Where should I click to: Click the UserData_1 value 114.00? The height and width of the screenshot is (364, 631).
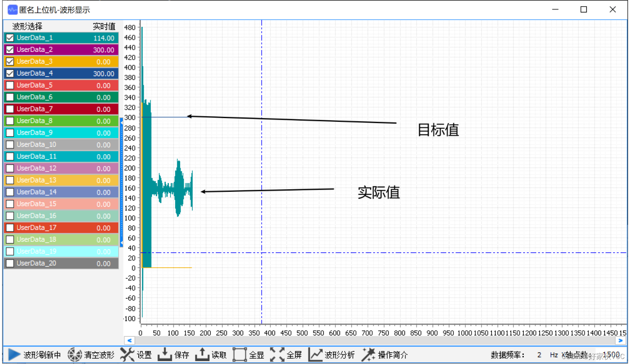click(x=103, y=38)
